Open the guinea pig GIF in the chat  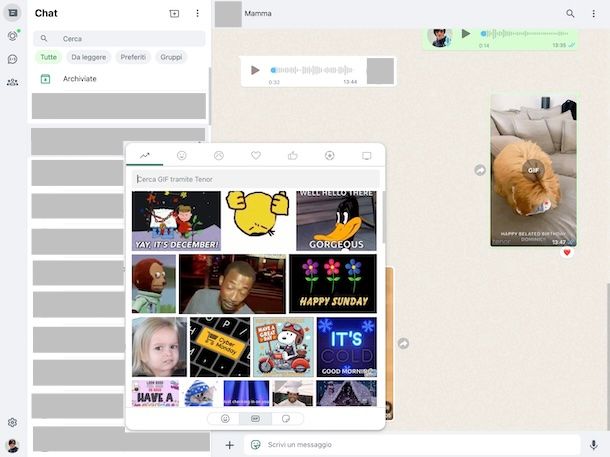click(533, 170)
